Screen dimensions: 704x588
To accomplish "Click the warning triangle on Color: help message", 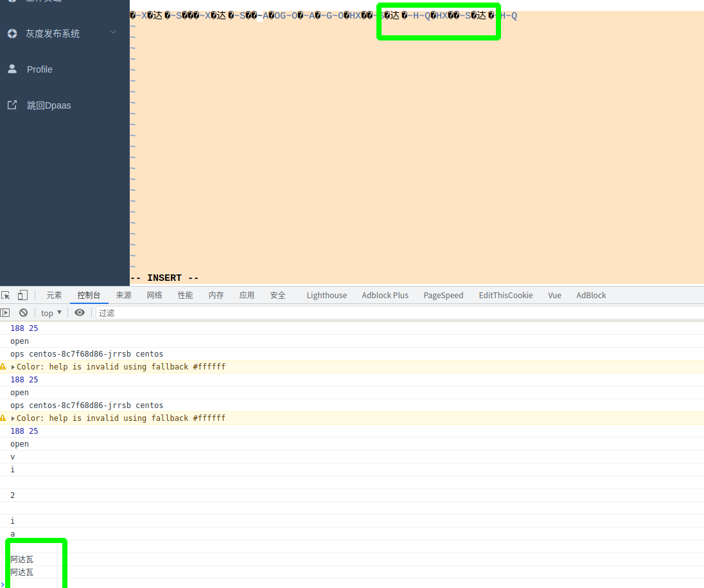I will coord(3,366).
